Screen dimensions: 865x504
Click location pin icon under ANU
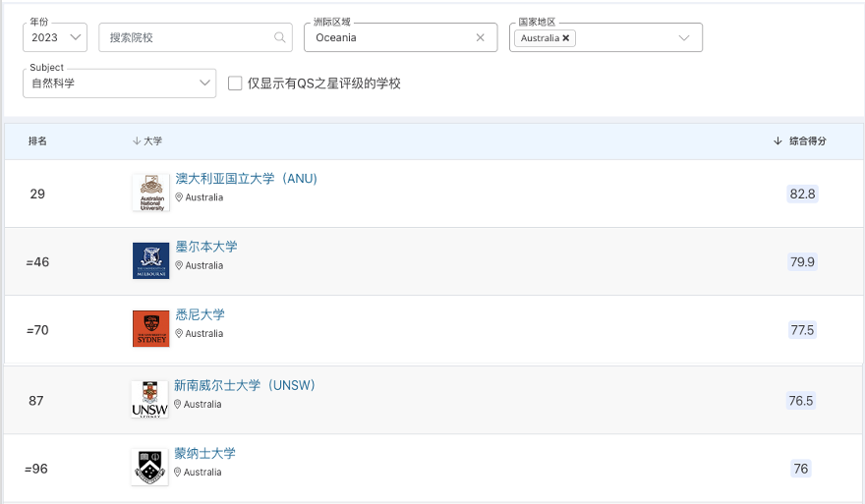tap(179, 197)
